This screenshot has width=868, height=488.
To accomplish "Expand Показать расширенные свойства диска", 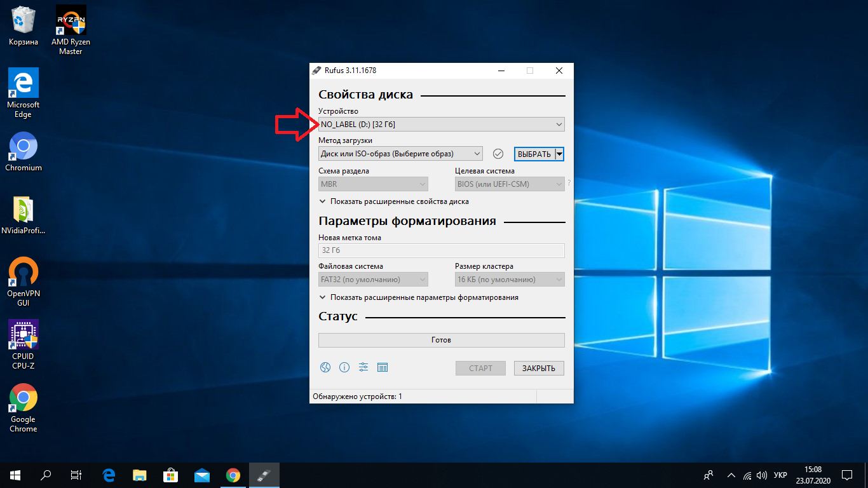I will (x=394, y=201).
